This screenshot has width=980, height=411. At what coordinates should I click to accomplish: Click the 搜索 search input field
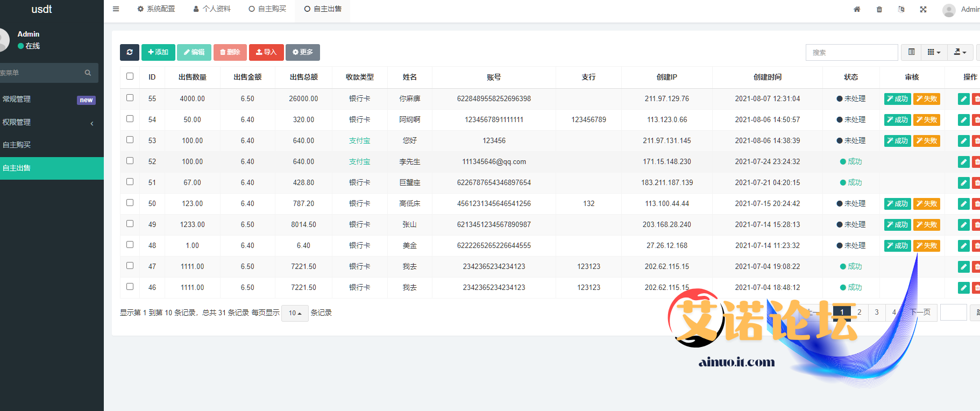pyautogui.click(x=851, y=52)
